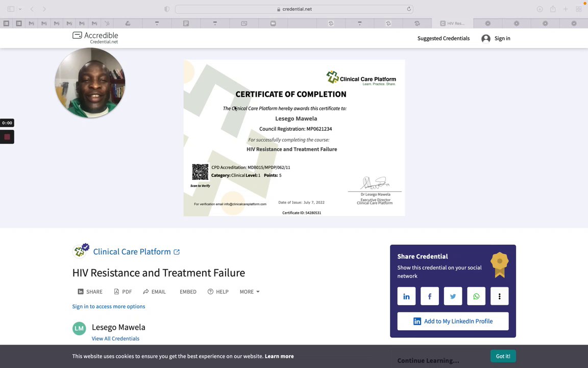Click Certificate ID: 54280531 text
588x368 pixels.
pos(302,213)
